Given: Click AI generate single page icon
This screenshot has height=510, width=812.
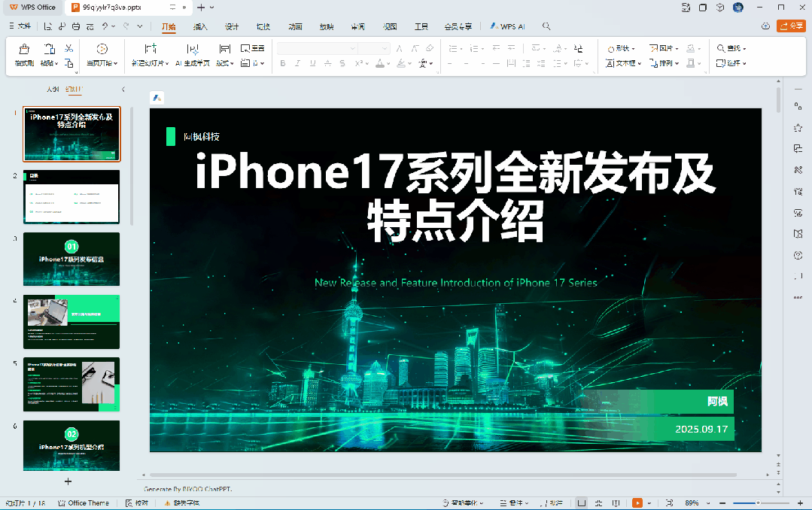Looking at the screenshot, I should tap(193, 49).
